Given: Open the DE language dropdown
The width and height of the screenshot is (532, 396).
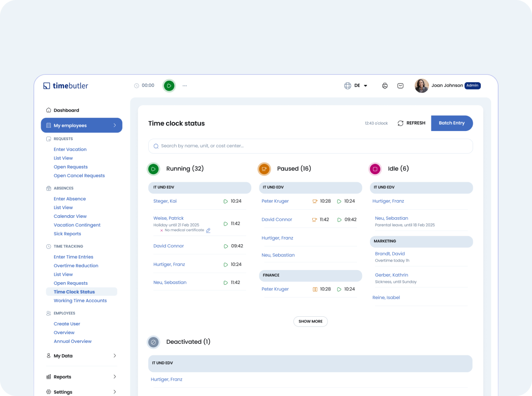Looking at the screenshot, I should pyautogui.click(x=361, y=86).
